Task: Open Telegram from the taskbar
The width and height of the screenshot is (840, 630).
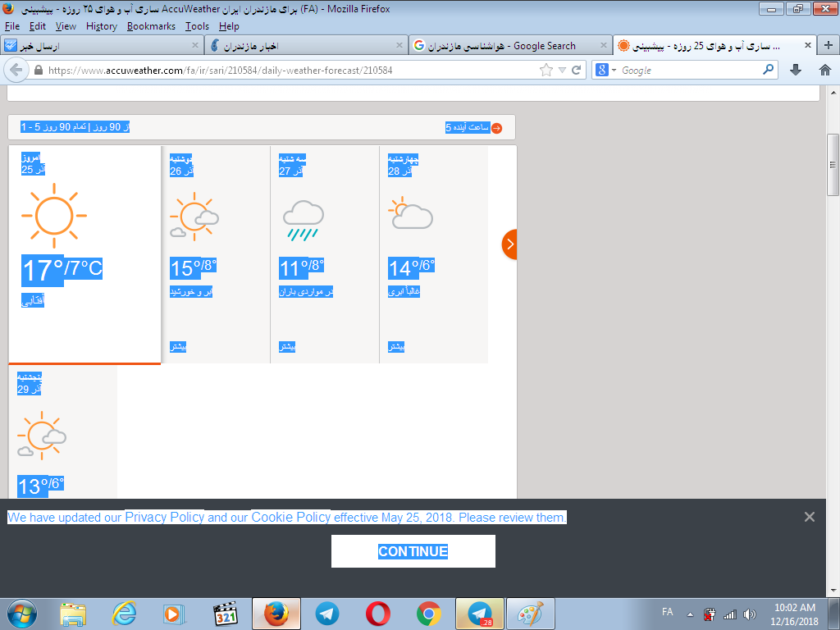Action: [x=327, y=614]
